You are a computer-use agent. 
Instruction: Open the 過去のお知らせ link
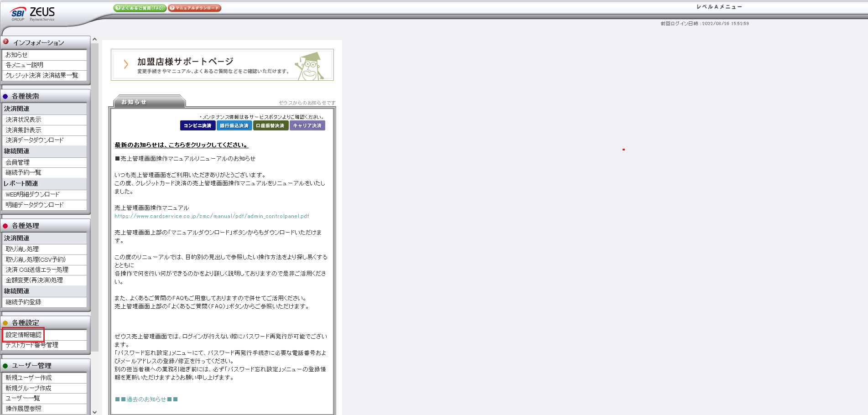tap(146, 399)
